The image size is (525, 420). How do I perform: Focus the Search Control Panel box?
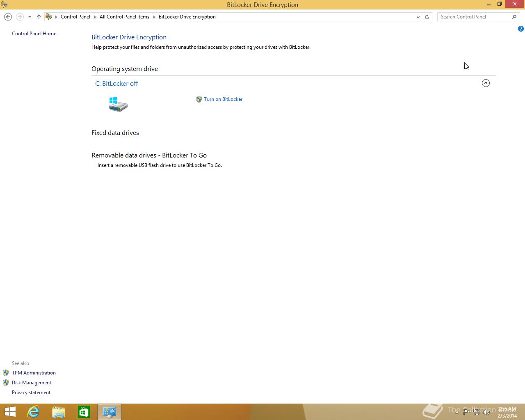click(474, 17)
